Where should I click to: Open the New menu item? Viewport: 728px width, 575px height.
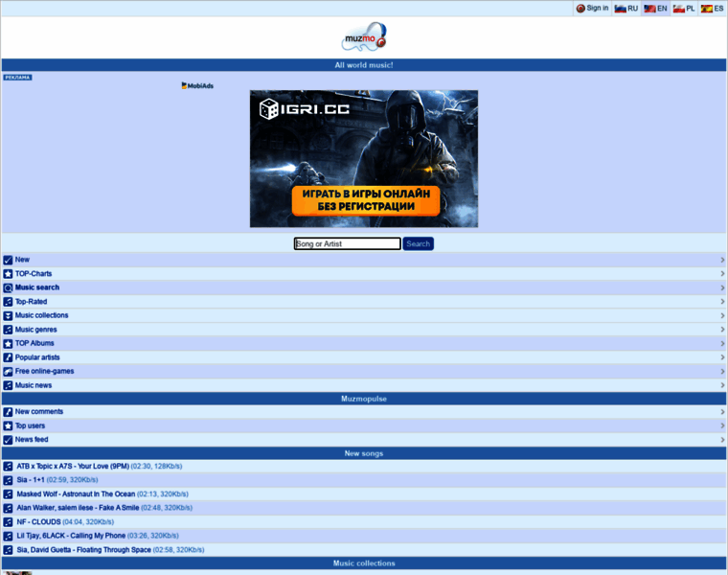[364, 260]
